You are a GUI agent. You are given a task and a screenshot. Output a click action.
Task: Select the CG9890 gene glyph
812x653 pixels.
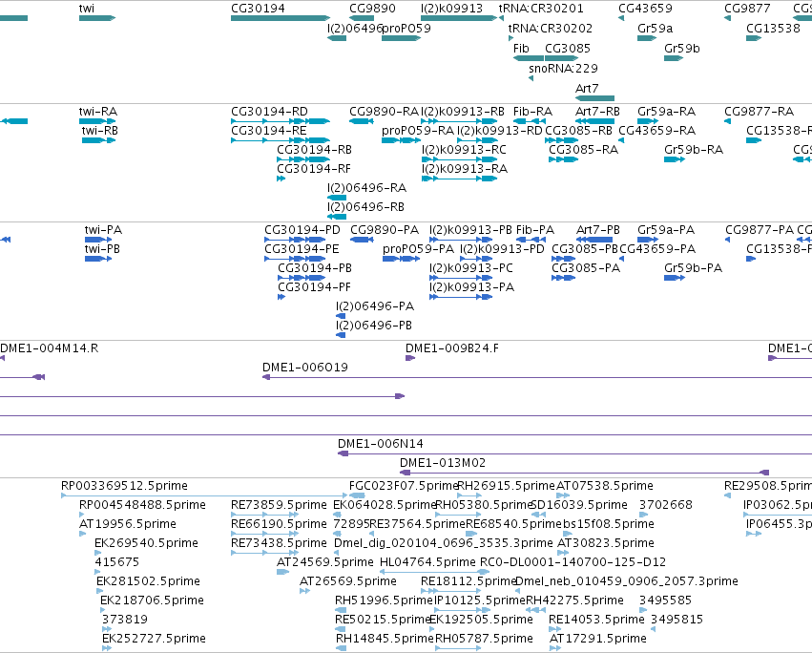[x=361, y=18]
